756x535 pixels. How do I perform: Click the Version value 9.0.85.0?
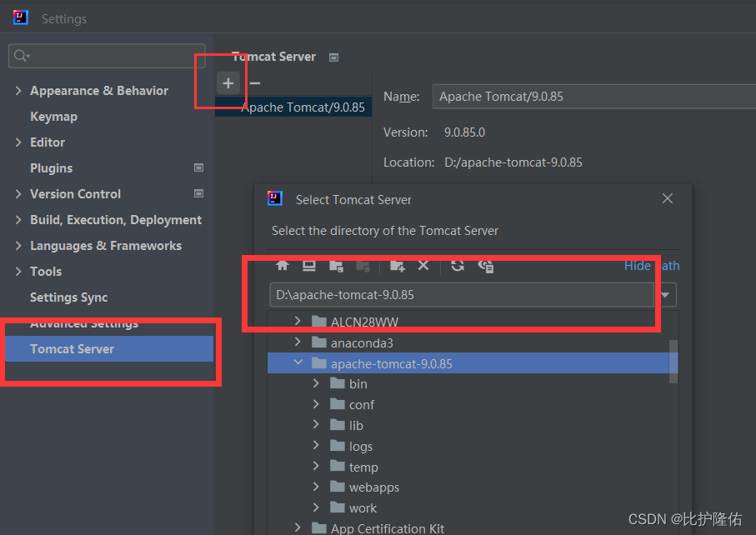pyautogui.click(x=464, y=132)
